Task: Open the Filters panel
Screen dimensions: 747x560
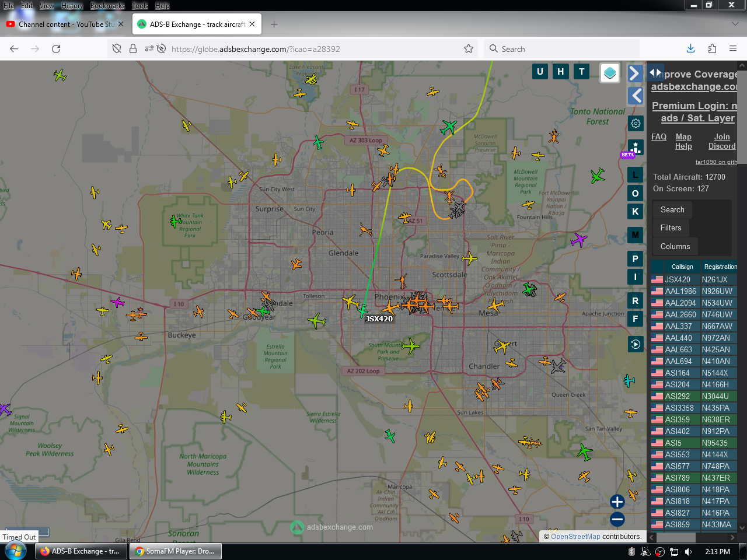Action: pyautogui.click(x=671, y=228)
